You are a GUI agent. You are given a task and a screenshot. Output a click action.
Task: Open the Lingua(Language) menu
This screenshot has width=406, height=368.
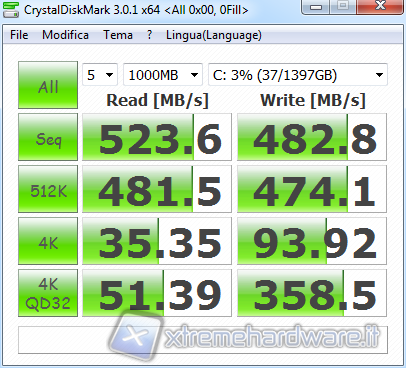[x=214, y=35]
